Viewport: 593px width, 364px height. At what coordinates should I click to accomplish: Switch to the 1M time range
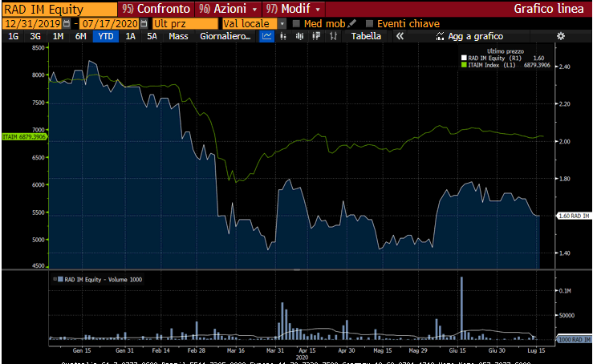tap(58, 36)
